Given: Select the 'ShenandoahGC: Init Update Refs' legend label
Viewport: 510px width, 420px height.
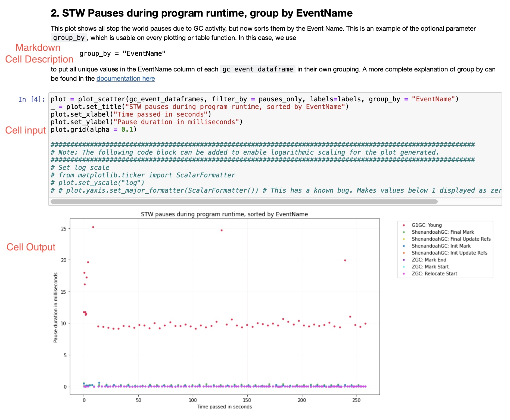Looking at the screenshot, I should click(449, 253).
